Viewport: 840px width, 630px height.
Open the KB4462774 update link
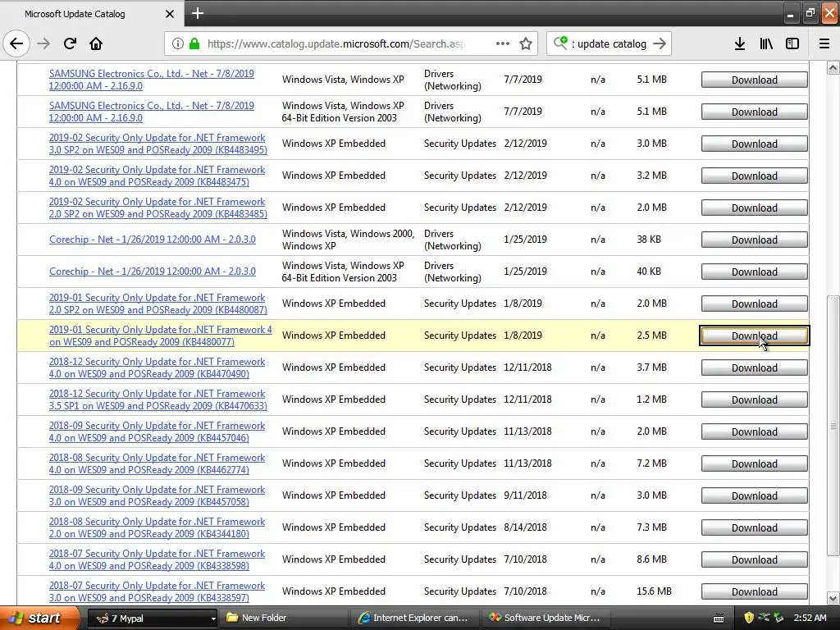point(157,463)
